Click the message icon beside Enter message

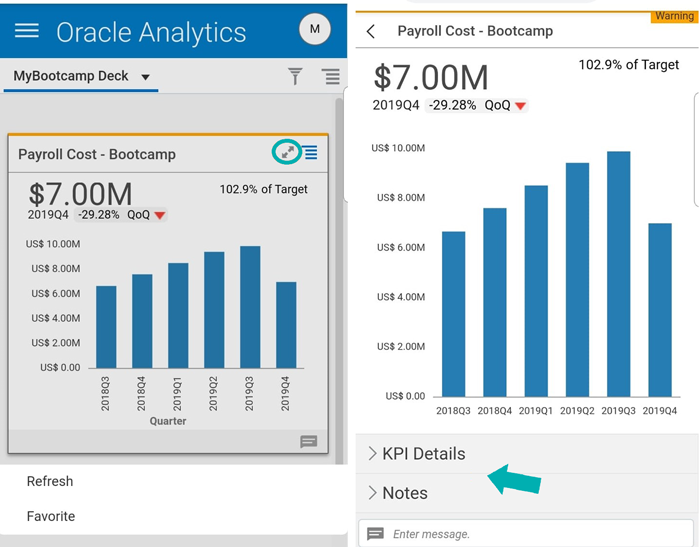375,534
